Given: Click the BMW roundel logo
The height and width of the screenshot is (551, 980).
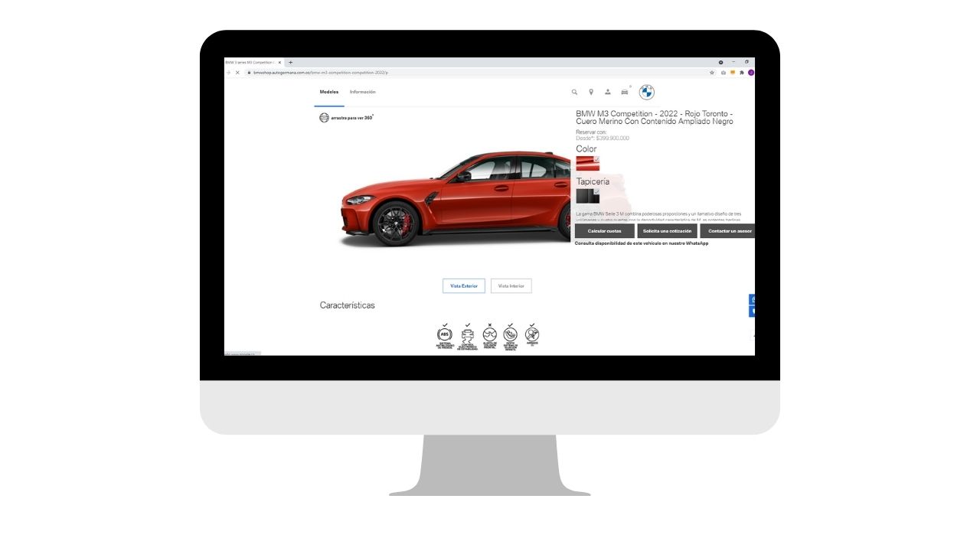Looking at the screenshot, I should point(647,92).
